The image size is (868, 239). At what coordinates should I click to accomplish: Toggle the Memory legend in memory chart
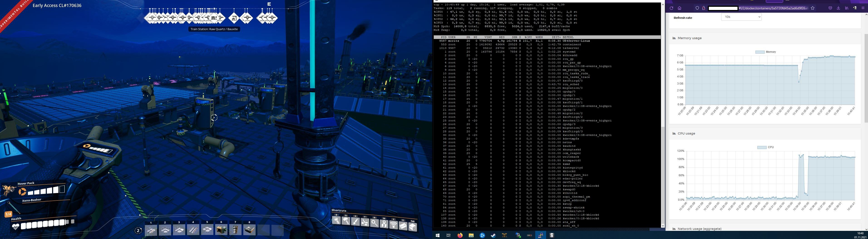766,52
